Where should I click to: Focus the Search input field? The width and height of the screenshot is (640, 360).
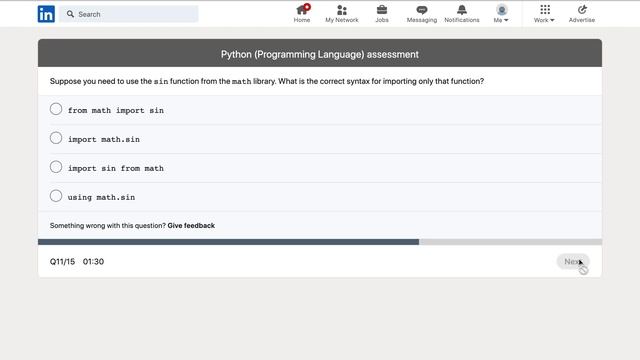coord(129,14)
